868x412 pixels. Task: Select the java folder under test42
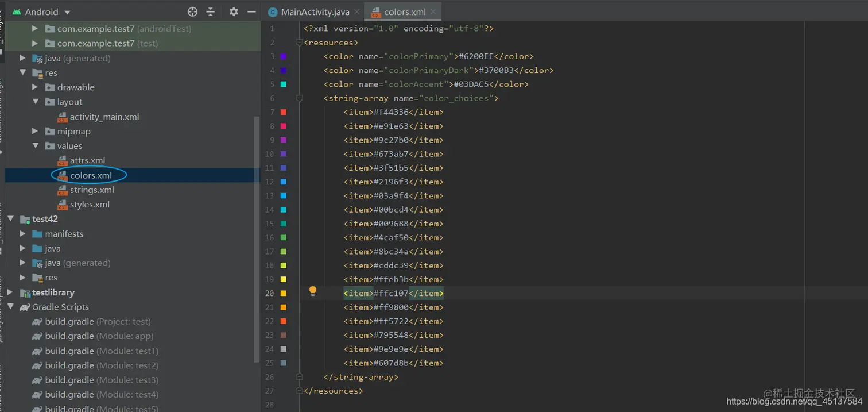[47, 248]
